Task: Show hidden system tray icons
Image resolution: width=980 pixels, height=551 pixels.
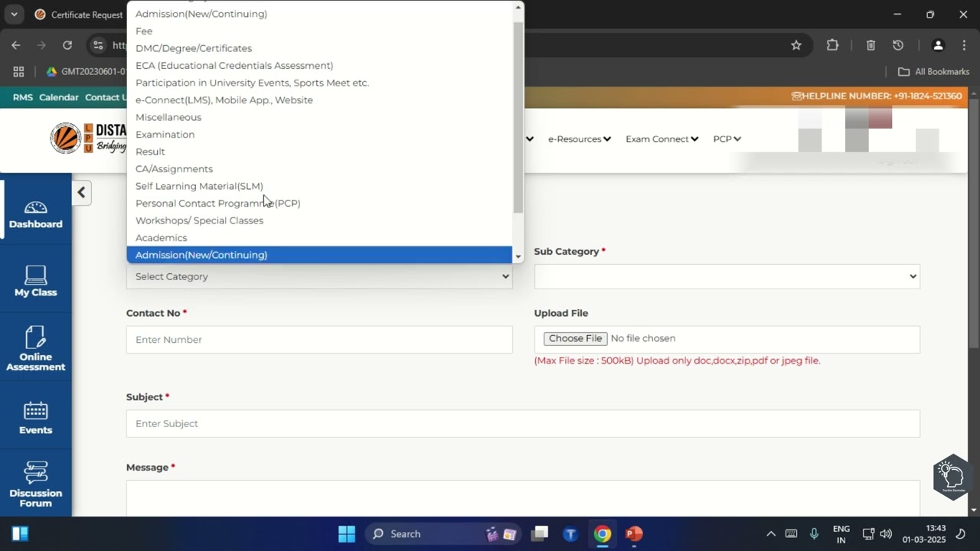Action: point(771,533)
